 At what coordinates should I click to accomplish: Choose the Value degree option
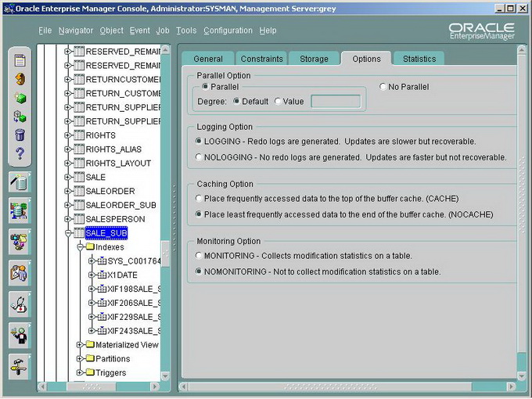pyautogui.click(x=278, y=101)
